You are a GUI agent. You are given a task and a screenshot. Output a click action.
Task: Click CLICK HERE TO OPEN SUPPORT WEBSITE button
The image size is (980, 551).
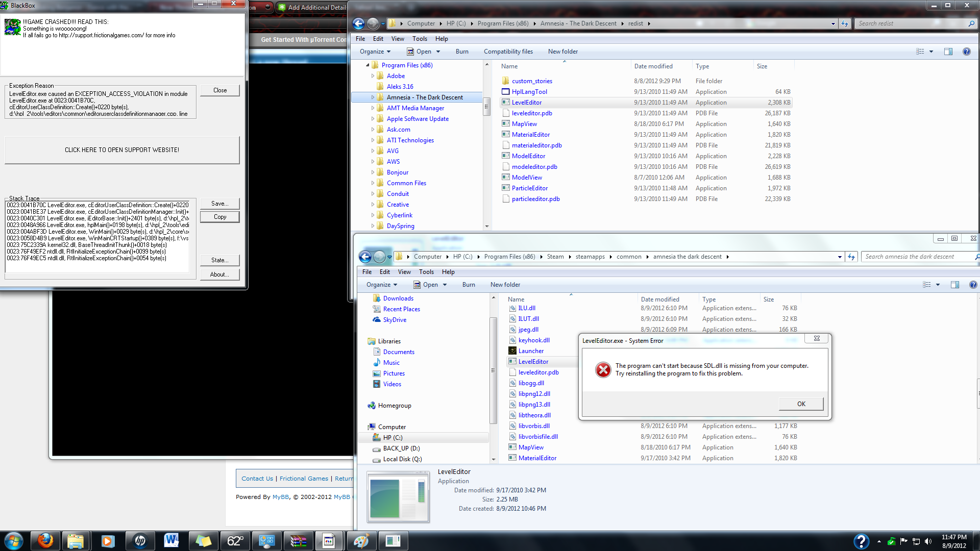pos(122,150)
